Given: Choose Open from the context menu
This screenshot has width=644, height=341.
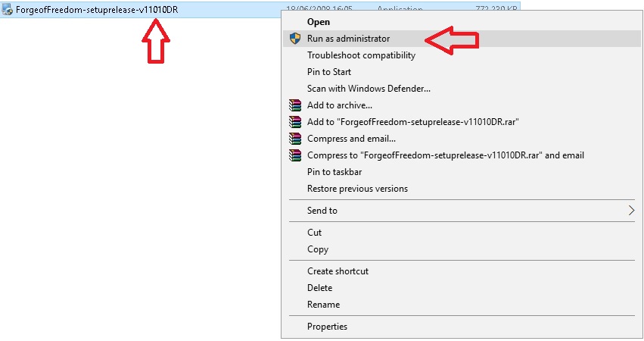Looking at the screenshot, I should (x=319, y=22).
